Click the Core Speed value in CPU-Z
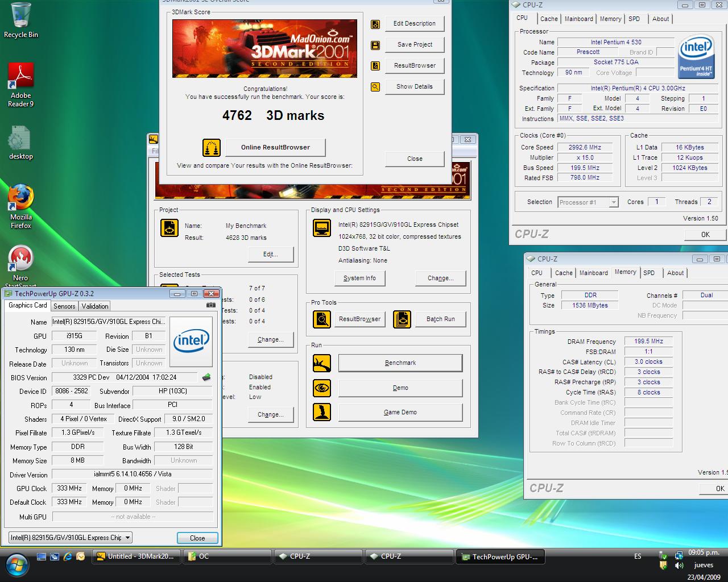 pyautogui.click(x=585, y=147)
